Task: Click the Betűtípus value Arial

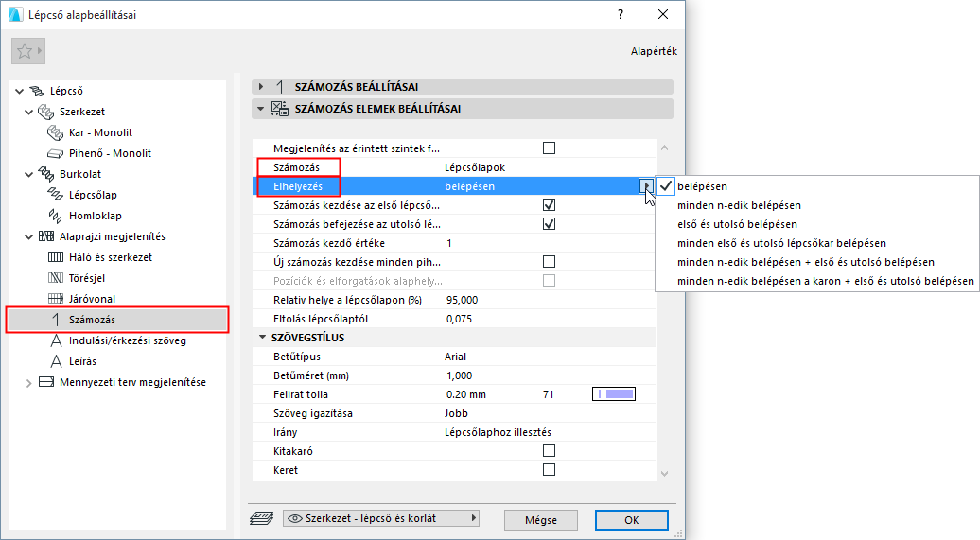Action: [455, 357]
